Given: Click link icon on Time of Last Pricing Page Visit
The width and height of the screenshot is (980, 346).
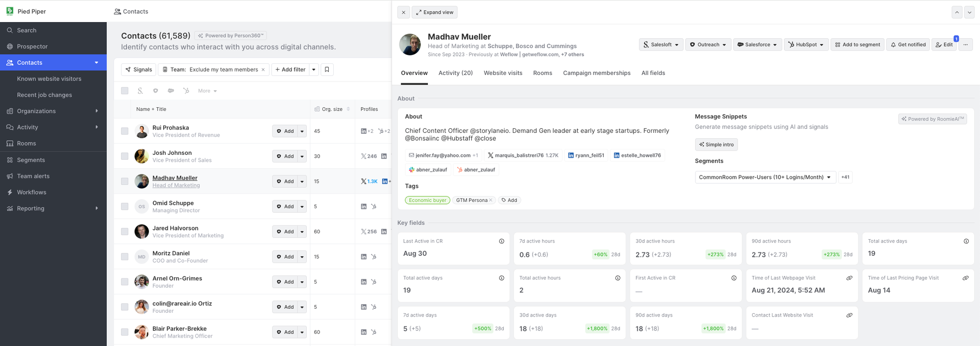Looking at the screenshot, I should coord(965,278).
